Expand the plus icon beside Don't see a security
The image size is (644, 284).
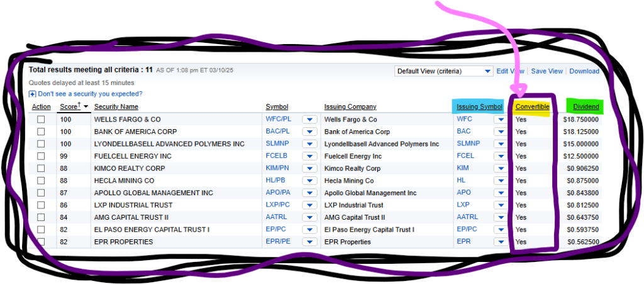[x=33, y=94]
